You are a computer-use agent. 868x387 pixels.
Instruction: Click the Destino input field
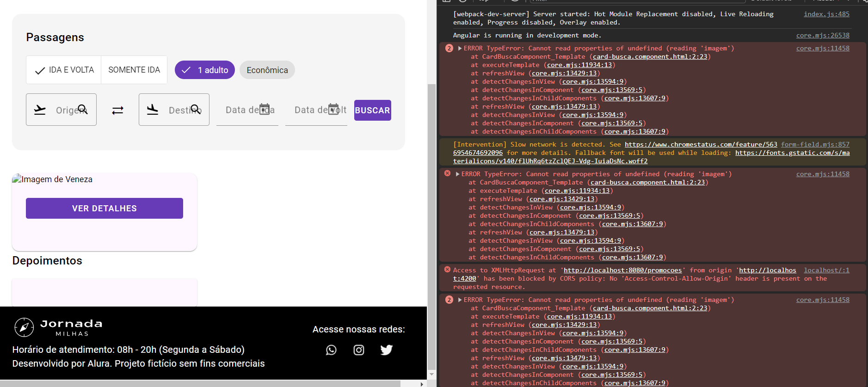(x=174, y=110)
